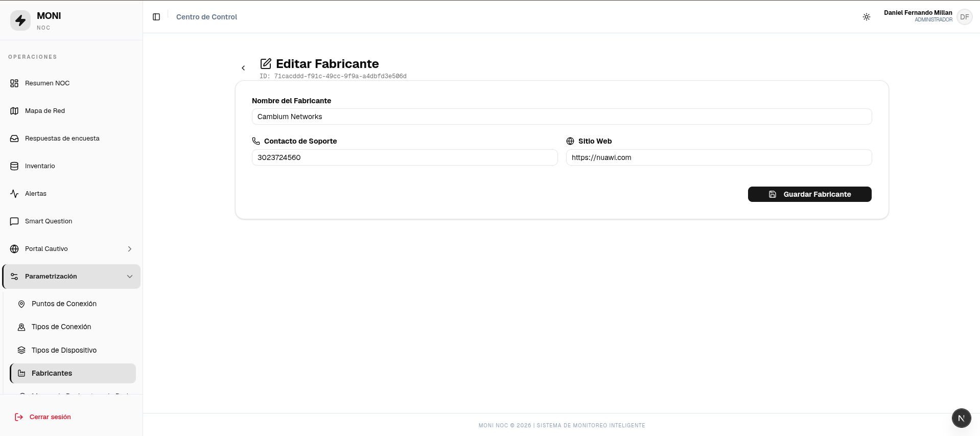Open Resumen NOC in the sidebar
This screenshot has width=980, height=436.
click(72, 83)
